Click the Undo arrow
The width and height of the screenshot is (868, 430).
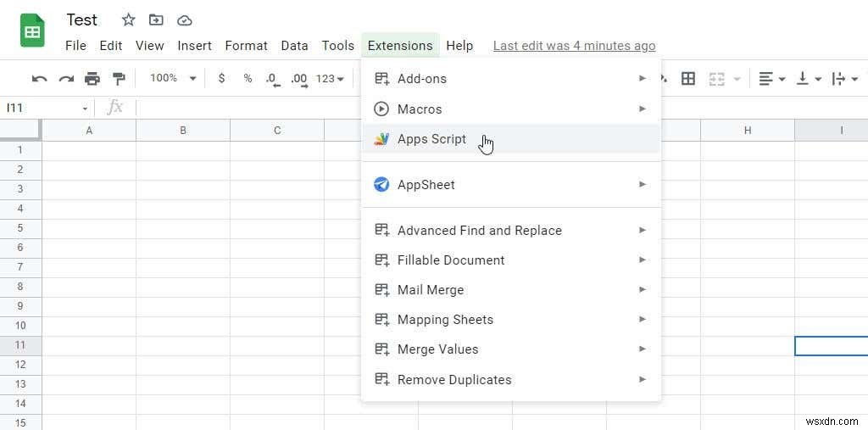point(39,79)
